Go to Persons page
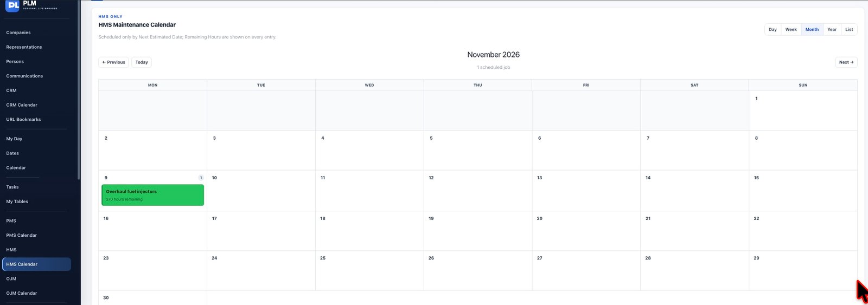The image size is (868, 305). point(15,62)
